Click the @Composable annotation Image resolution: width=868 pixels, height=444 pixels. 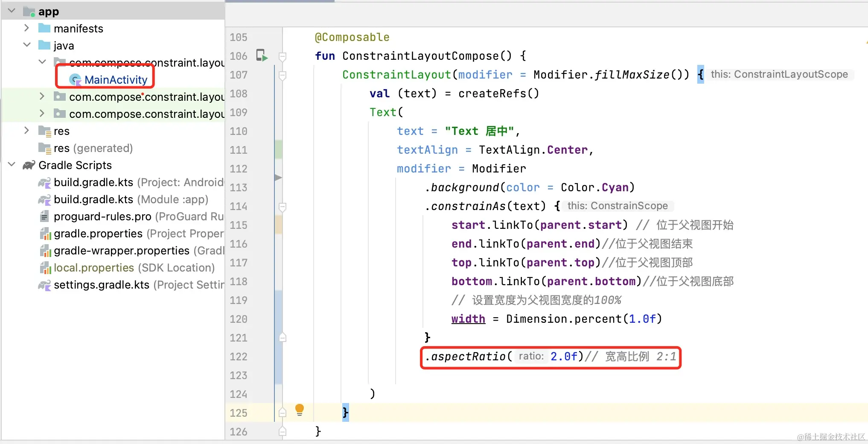(x=352, y=38)
